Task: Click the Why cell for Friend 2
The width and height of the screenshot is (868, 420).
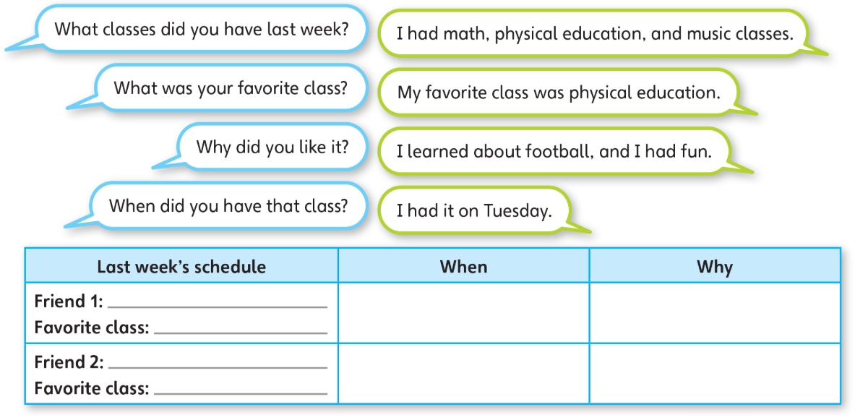Action: 715,374
